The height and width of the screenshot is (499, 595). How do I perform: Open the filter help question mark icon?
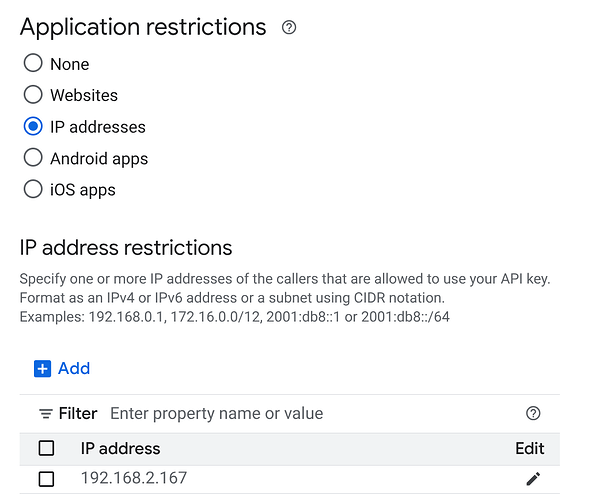point(533,413)
